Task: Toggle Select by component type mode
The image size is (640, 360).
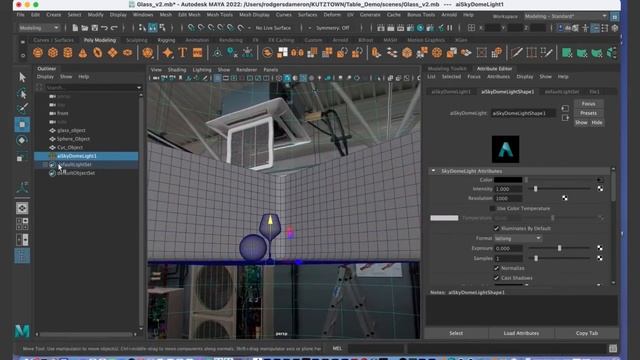Action: click(x=162, y=28)
